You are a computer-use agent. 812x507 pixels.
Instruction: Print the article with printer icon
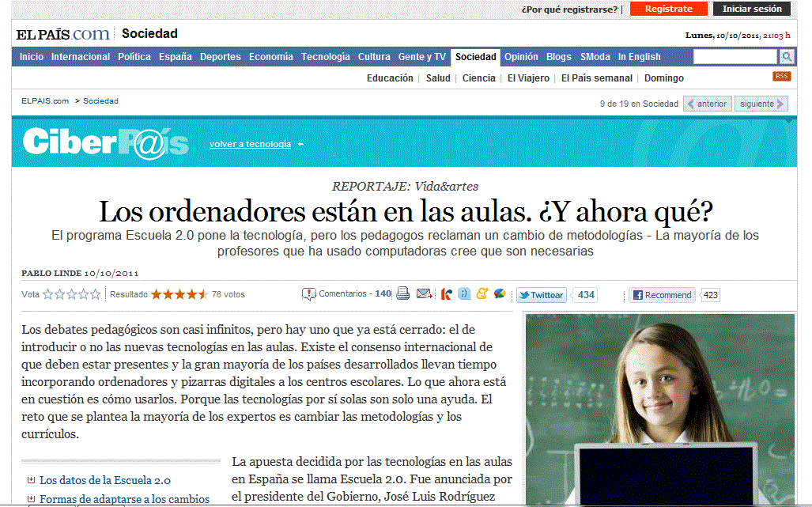(403, 293)
